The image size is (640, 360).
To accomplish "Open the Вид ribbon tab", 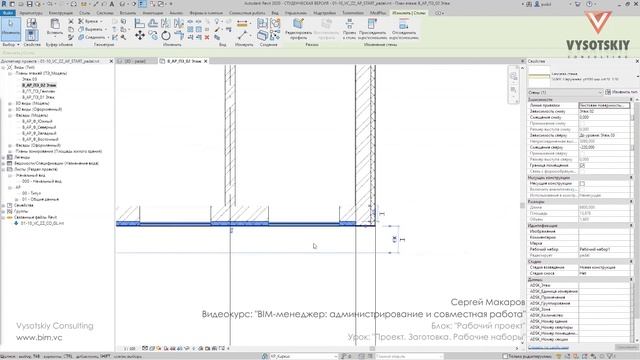I will [x=275, y=13].
